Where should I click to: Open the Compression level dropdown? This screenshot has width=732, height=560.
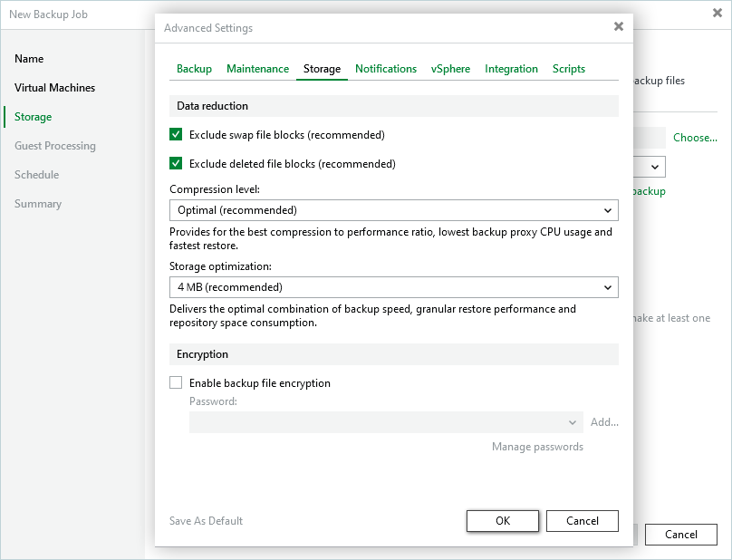tap(393, 210)
